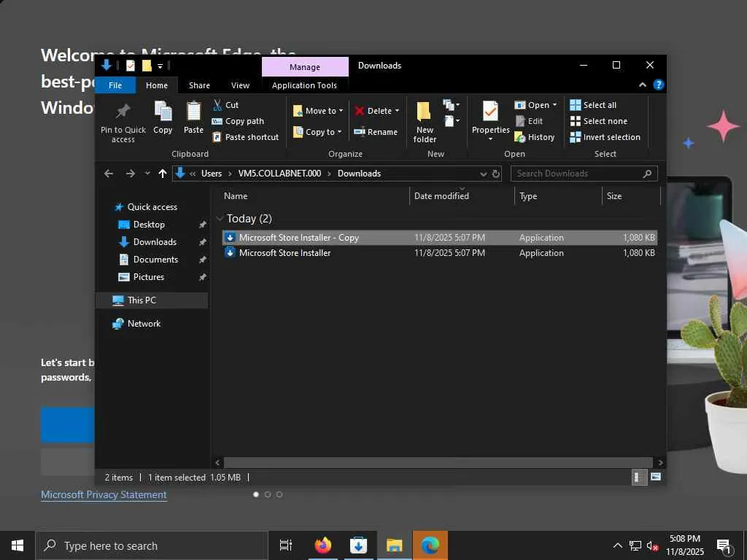The image size is (747, 560).
Task: Open Microsoft Privacy Statement link in Edge
Action: click(x=104, y=495)
